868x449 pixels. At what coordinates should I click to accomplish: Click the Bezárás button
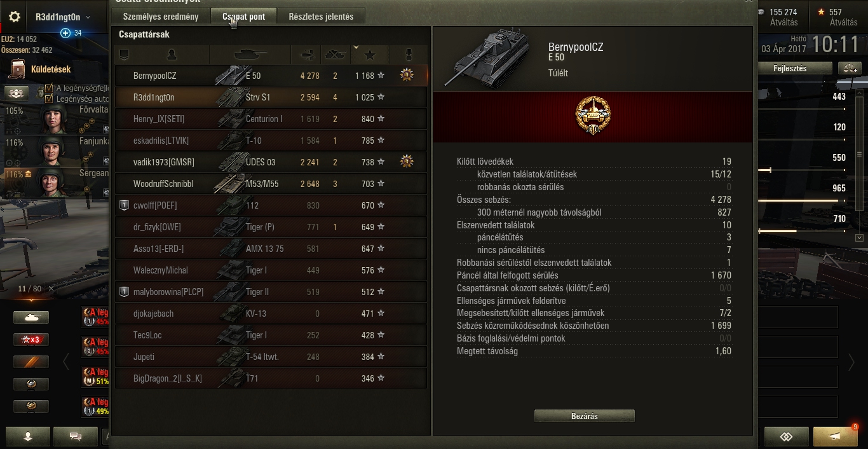[x=585, y=416]
